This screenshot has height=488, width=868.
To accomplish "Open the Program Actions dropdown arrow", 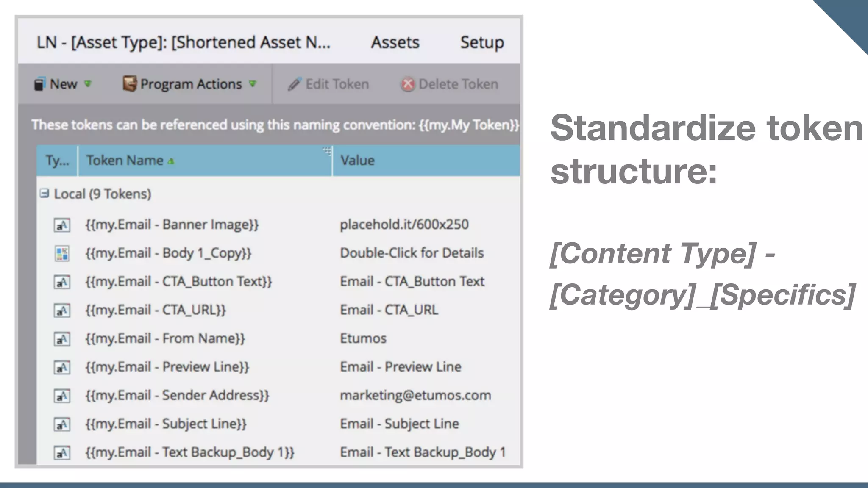I will pyautogui.click(x=253, y=83).
